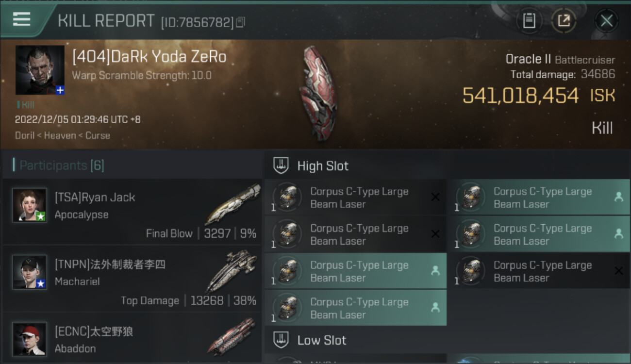Click the Participants [6] header
The width and height of the screenshot is (631, 364).
(62, 165)
